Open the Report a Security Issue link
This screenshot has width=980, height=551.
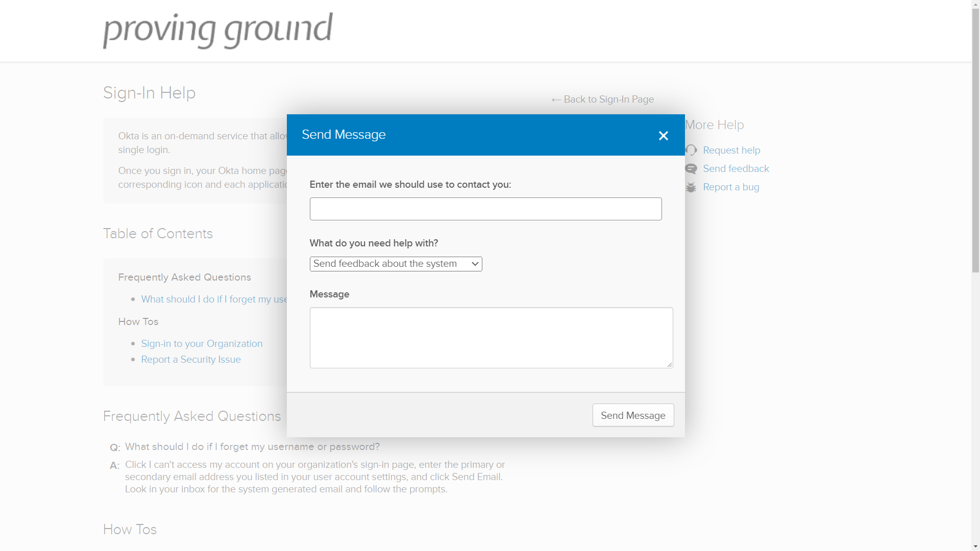[191, 359]
